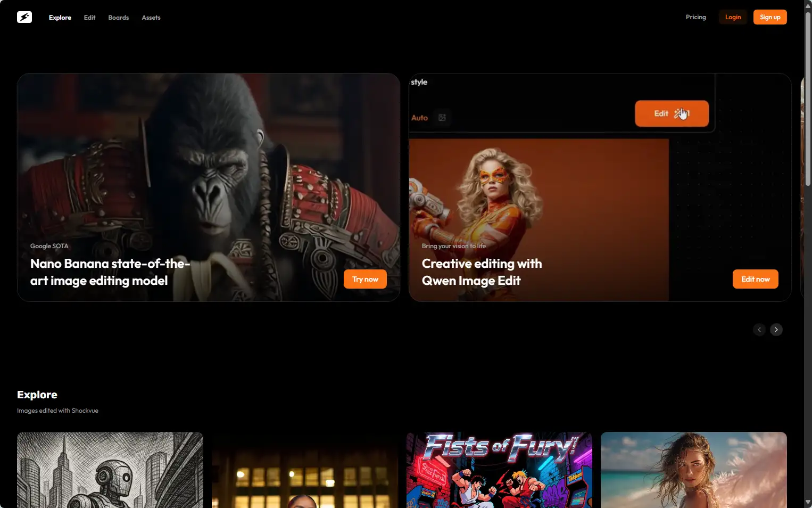This screenshot has width=812, height=508.
Task: Click the page vertical scrollbar thumb
Action: click(808, 99)
